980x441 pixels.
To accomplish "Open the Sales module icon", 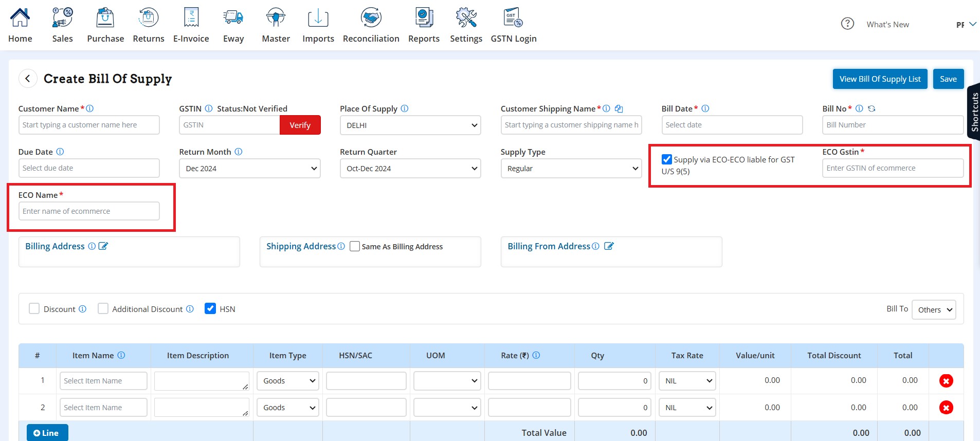I will [x=62, y=18].
